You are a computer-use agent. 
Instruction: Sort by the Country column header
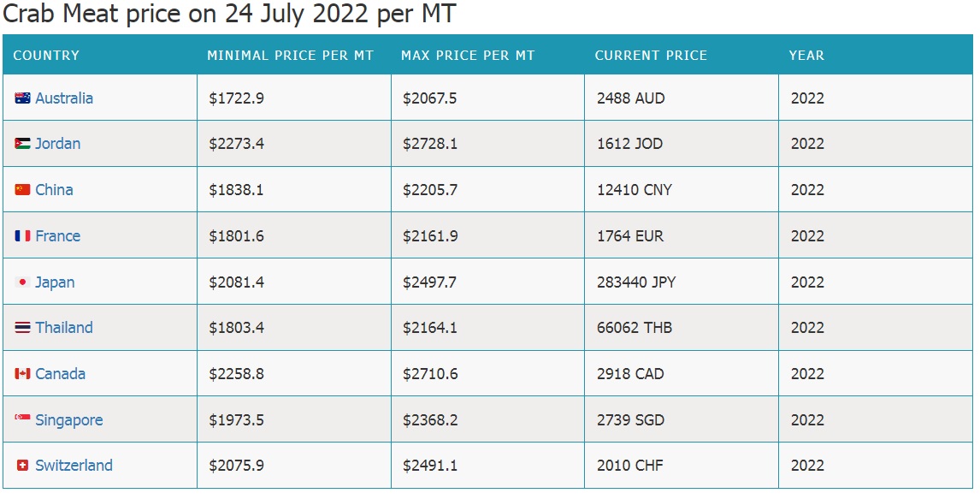tap(46, 56)
